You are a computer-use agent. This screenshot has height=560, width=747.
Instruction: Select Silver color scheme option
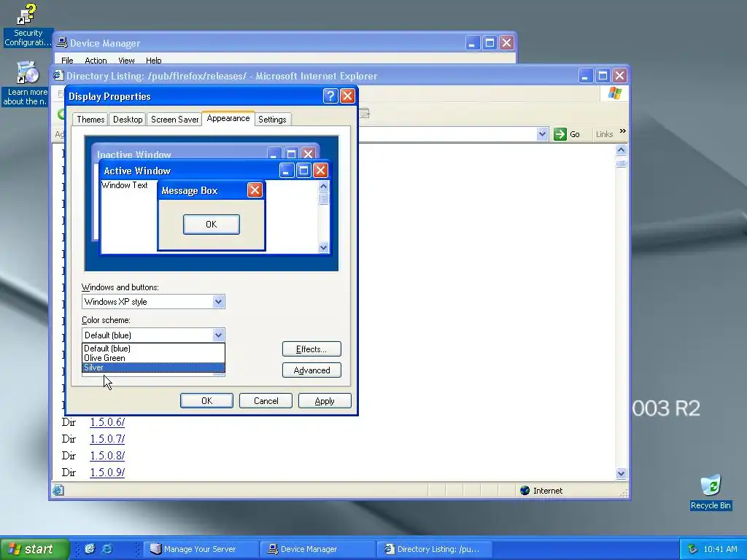tap(153, 367)
